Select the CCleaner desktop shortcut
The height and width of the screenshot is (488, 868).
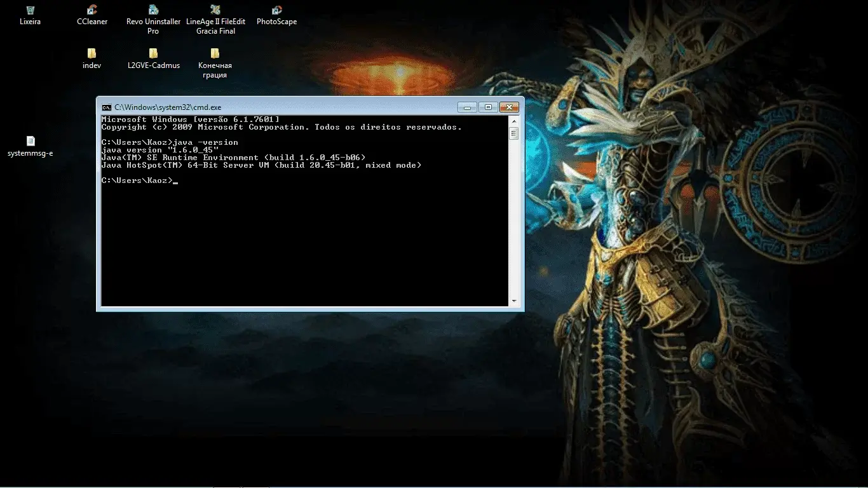(92, 15)
